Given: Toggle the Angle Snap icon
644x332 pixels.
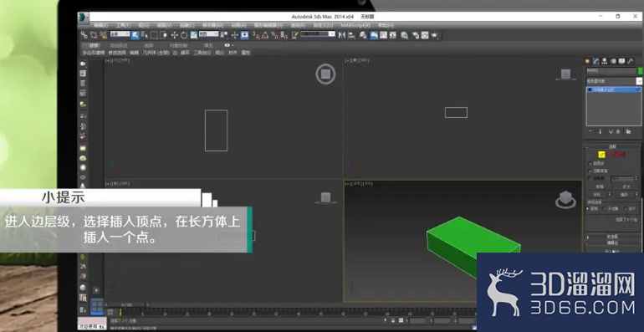Looking at the screenshot, I should pos(265,35).
